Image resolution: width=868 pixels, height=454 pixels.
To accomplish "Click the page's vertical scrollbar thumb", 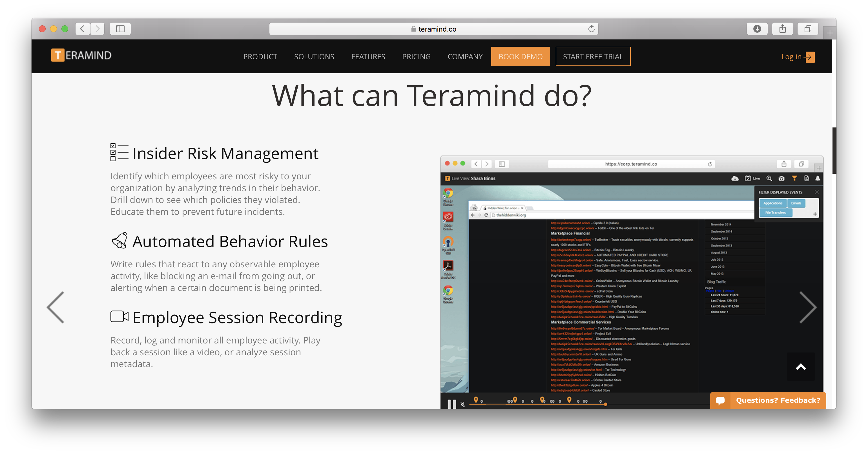I will [x=834, y=150].
